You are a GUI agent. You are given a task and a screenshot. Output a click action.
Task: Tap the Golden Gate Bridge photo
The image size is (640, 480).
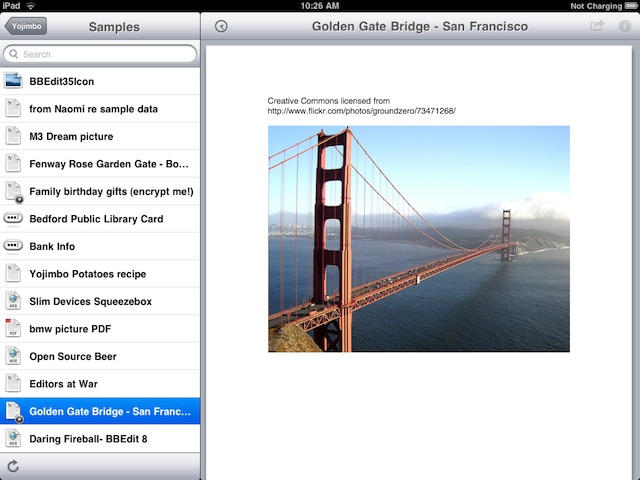tap(418, 238)
